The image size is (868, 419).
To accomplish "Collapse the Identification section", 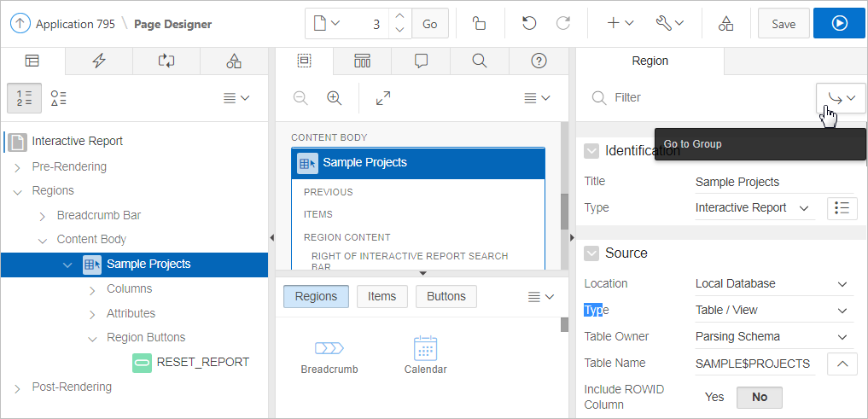I will (591, 151).
